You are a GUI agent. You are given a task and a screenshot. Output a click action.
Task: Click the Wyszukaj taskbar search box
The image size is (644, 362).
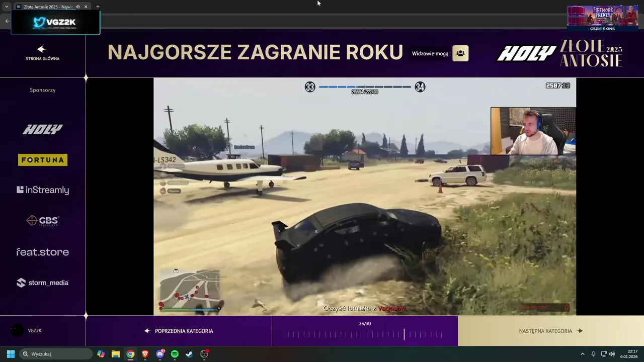pos(56,354)
